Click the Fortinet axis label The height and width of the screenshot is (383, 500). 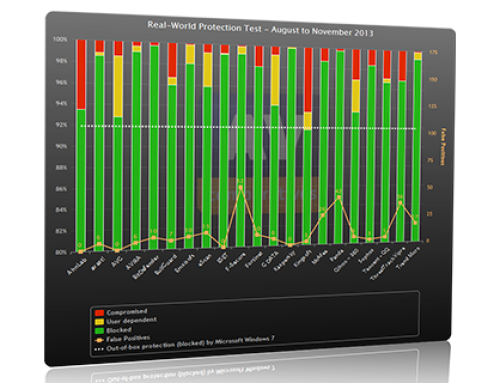coord(254,260)
